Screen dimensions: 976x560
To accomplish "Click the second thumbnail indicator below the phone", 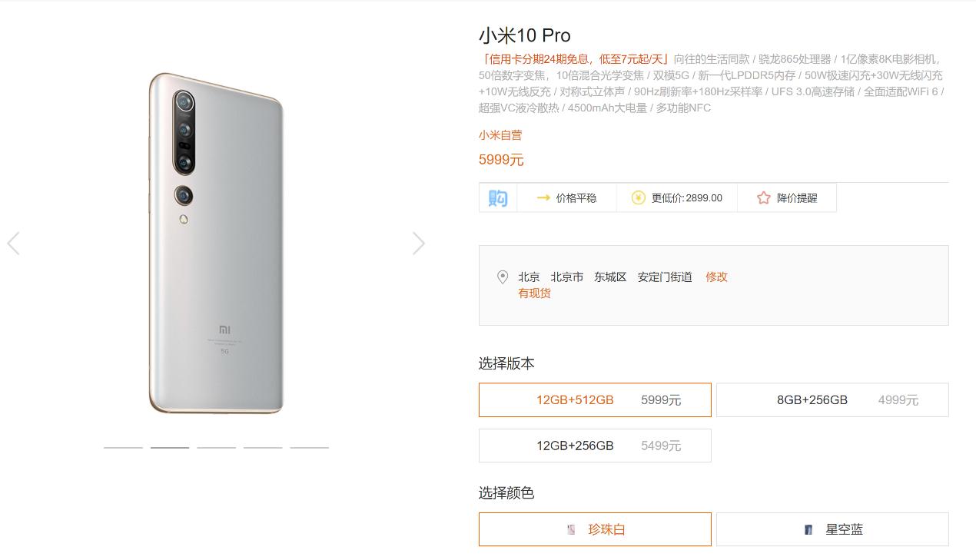I will (x=170, y=446).
